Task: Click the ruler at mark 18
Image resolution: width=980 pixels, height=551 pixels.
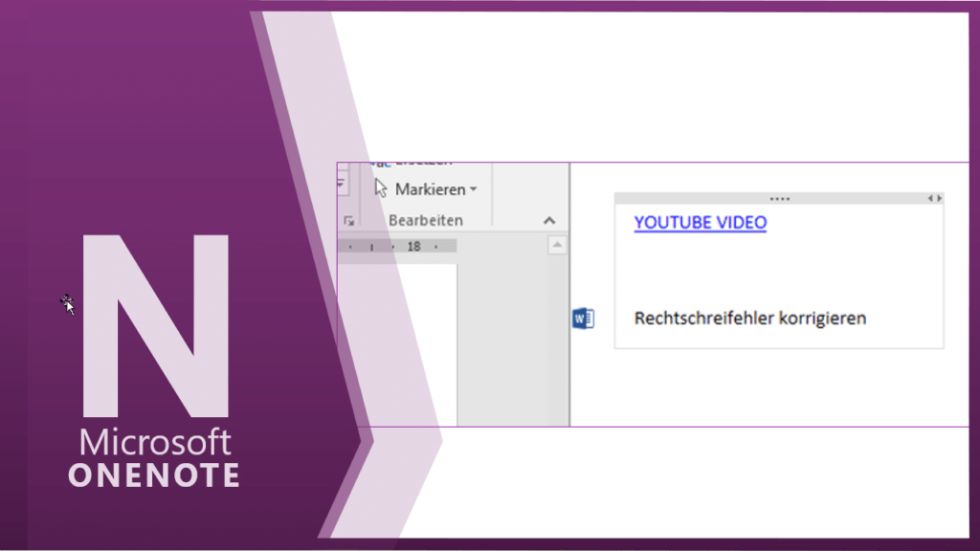Action: 413,247
